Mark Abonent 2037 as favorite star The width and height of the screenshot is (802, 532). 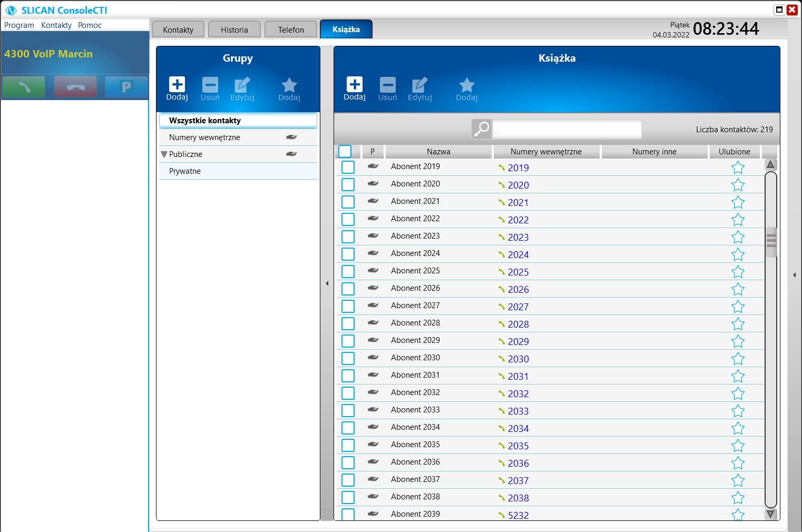click(x=738, y=480)
